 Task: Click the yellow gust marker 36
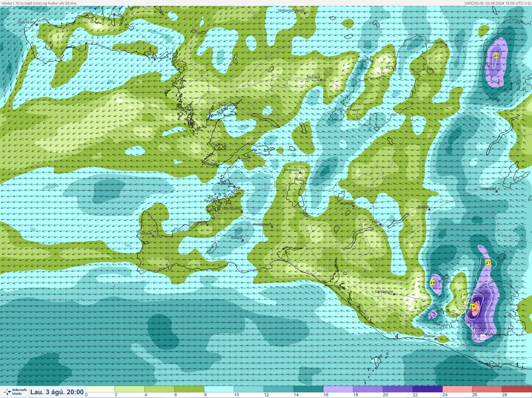(473, 306)
